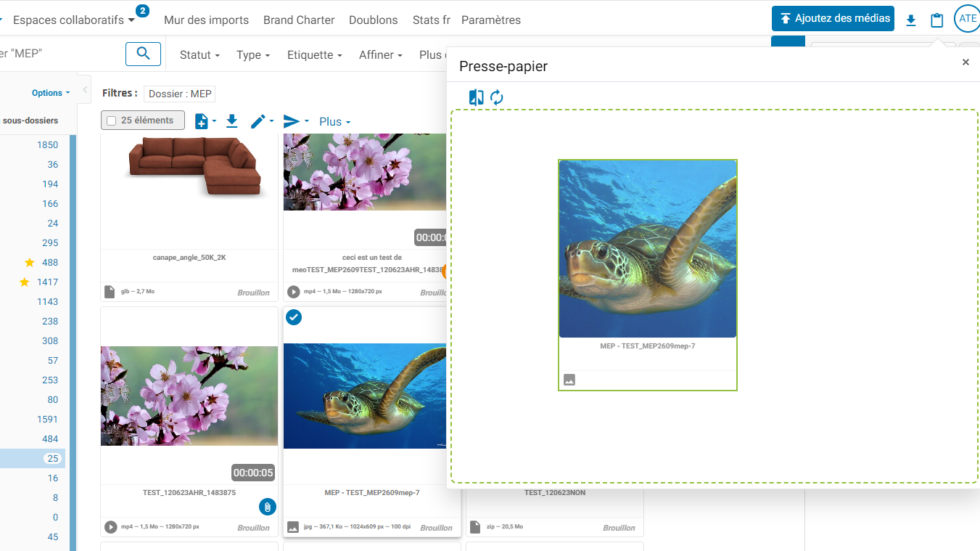Viewport: 980px width, 551px height.
Task: Click the Ajoutez des médias button
Action: (833, 18)
